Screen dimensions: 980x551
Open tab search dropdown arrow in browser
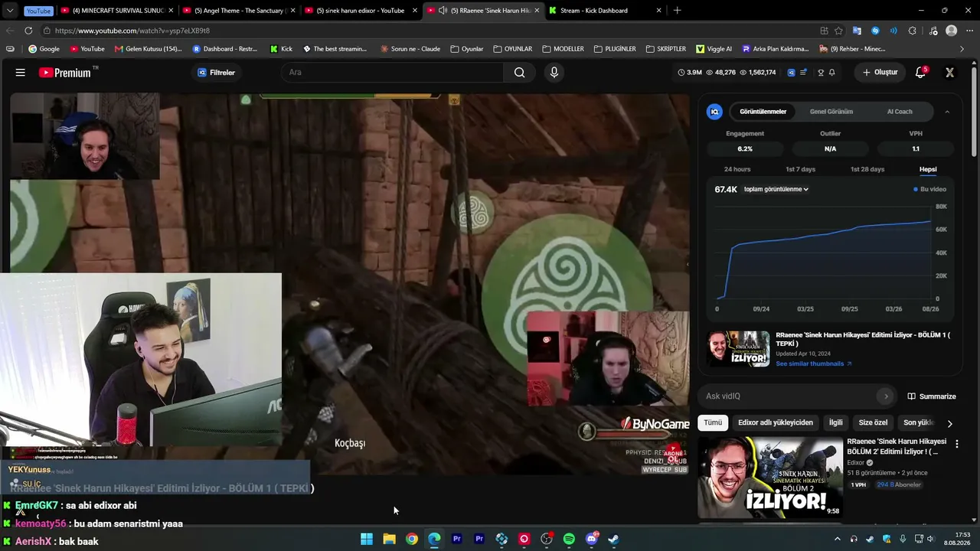point(10,11)
